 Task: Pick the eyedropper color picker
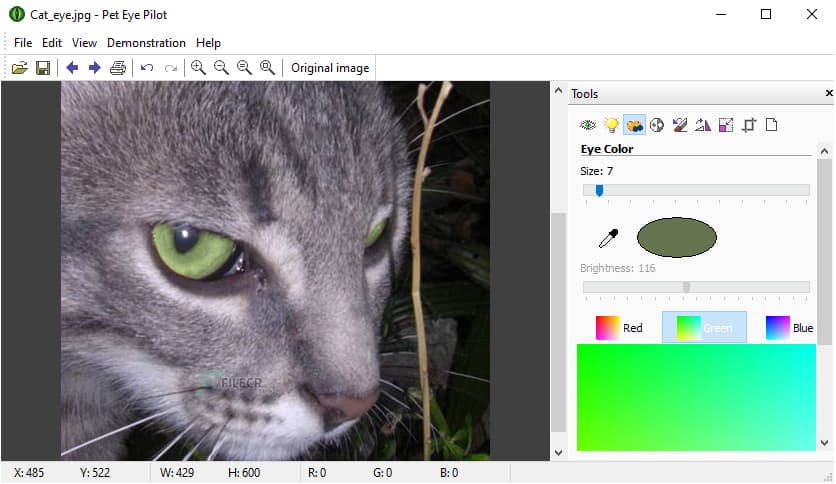pyautogui.click(x=608, y=238)
